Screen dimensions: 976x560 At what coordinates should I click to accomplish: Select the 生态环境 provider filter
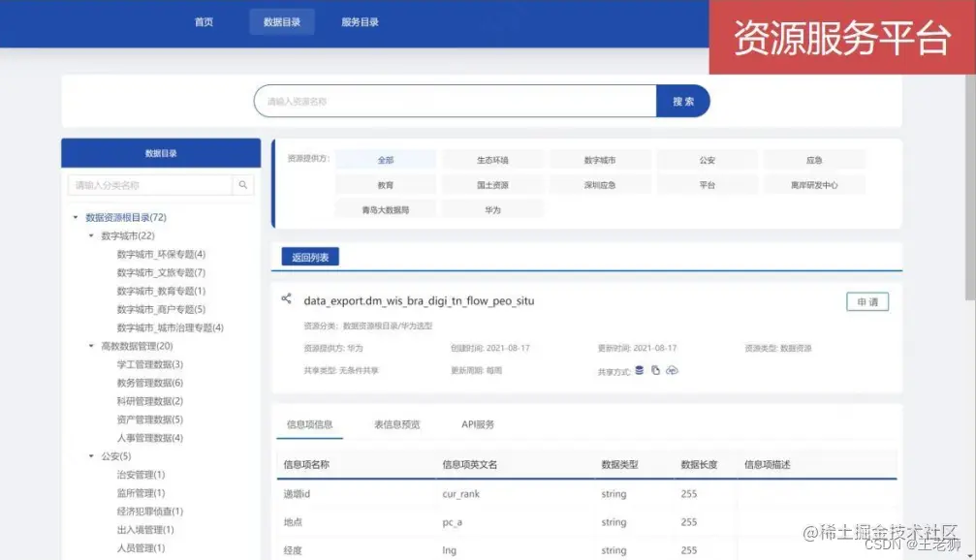tap(494, 158)
